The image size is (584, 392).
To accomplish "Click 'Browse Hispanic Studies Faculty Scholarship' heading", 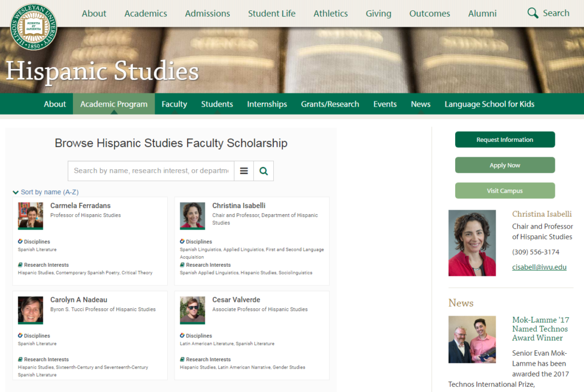I will pyautogui.click(x=171, y=143).
